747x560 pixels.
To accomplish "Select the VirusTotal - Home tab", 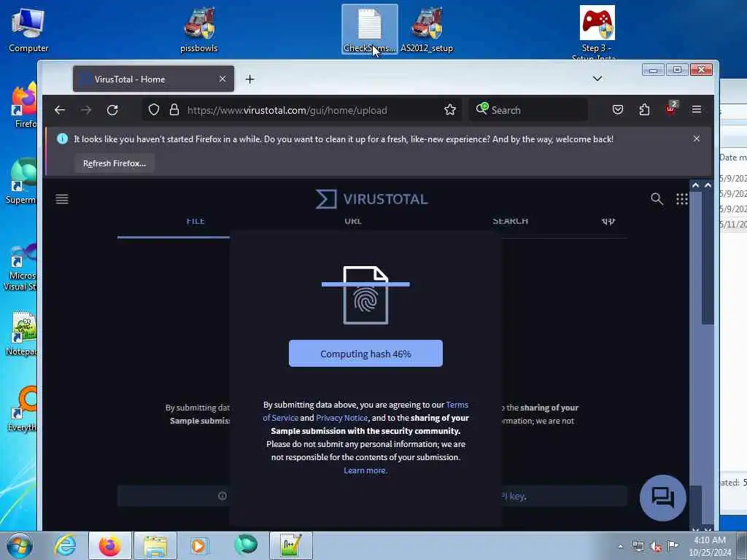I will coord(153,79).
